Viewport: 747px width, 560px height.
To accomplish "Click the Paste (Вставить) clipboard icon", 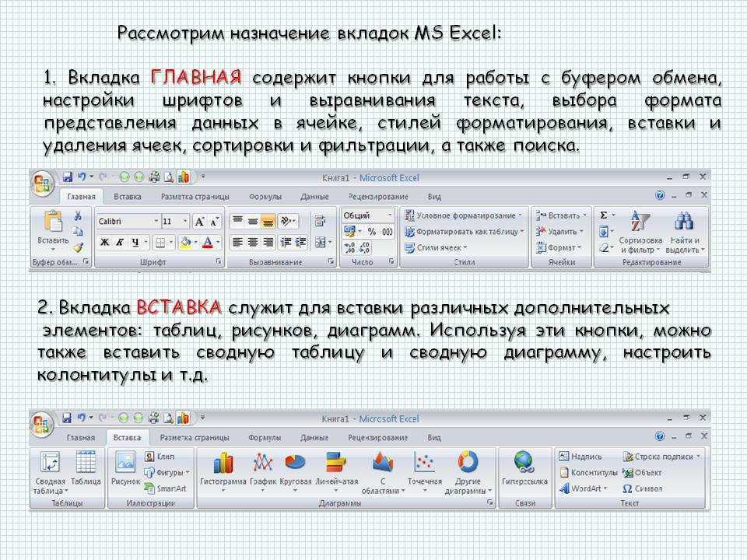I will (53, 221).
